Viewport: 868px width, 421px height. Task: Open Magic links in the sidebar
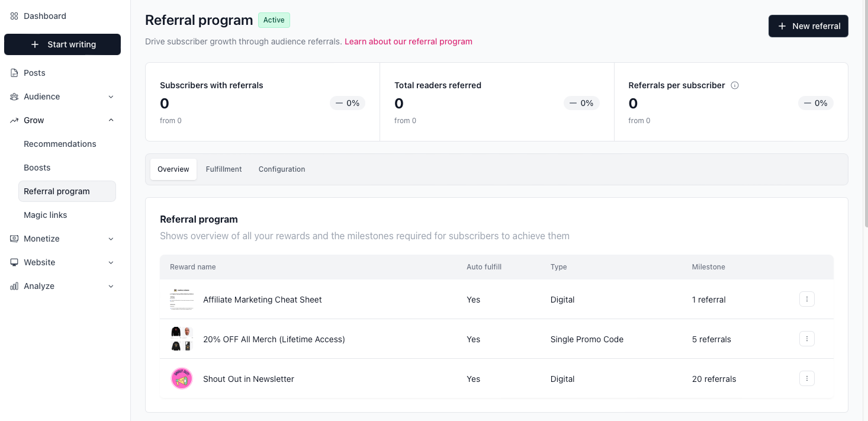46,215
